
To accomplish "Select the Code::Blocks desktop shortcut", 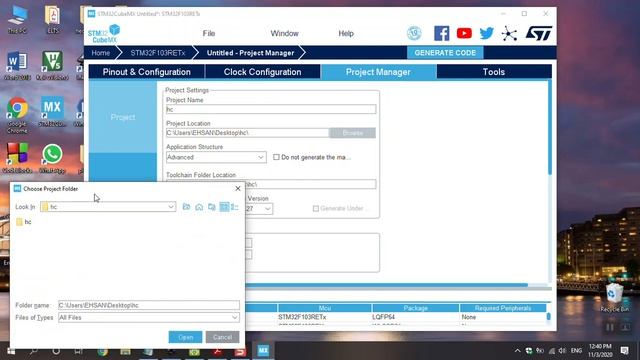I will point(17,158).
